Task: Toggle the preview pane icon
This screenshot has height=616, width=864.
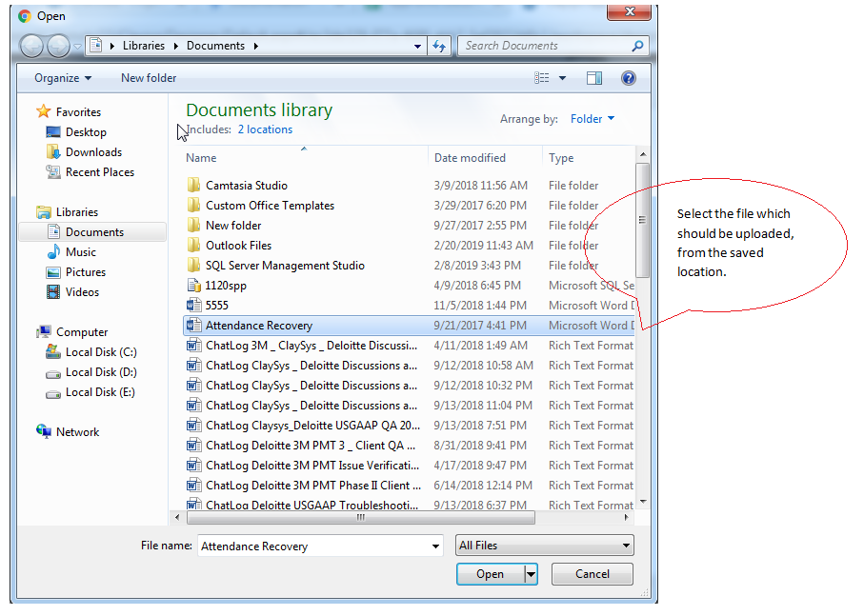Action: click(594, 78)
